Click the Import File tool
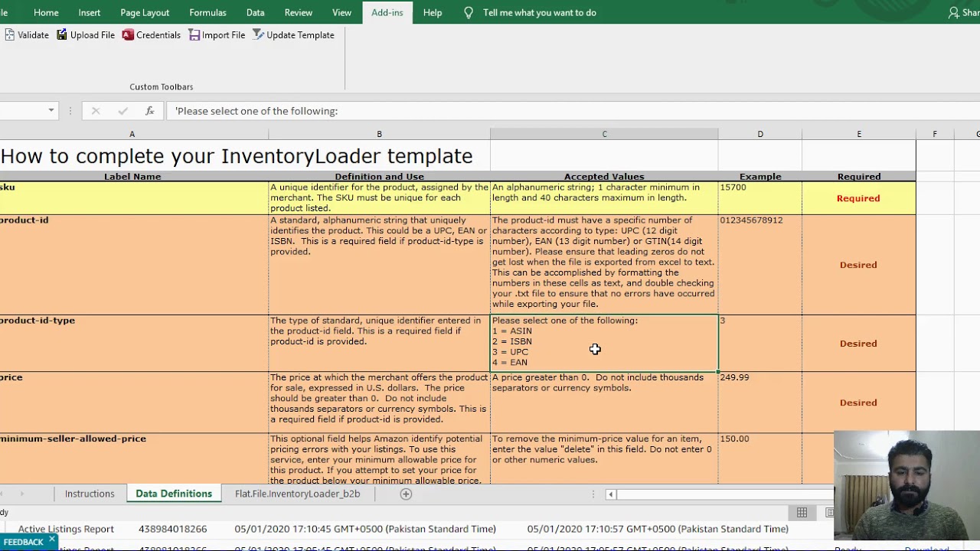The width and height of the screenshot is (980, 551). [x=217, y=35]
